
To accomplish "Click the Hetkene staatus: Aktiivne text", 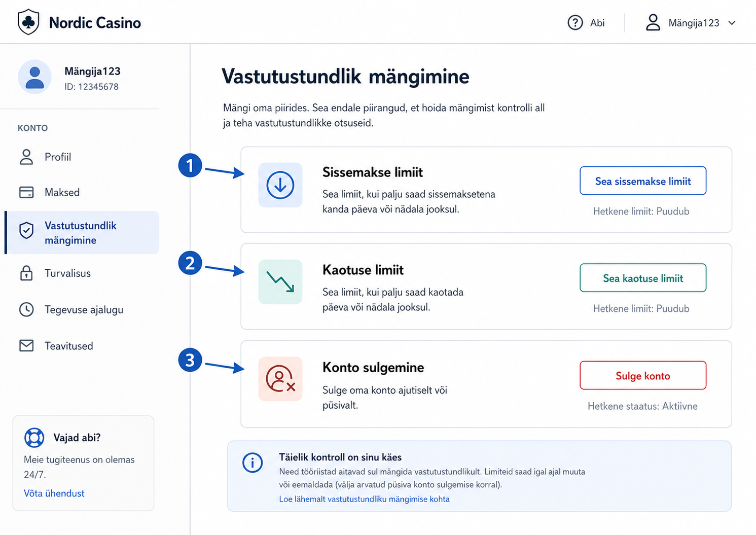I will pos(642,406).
